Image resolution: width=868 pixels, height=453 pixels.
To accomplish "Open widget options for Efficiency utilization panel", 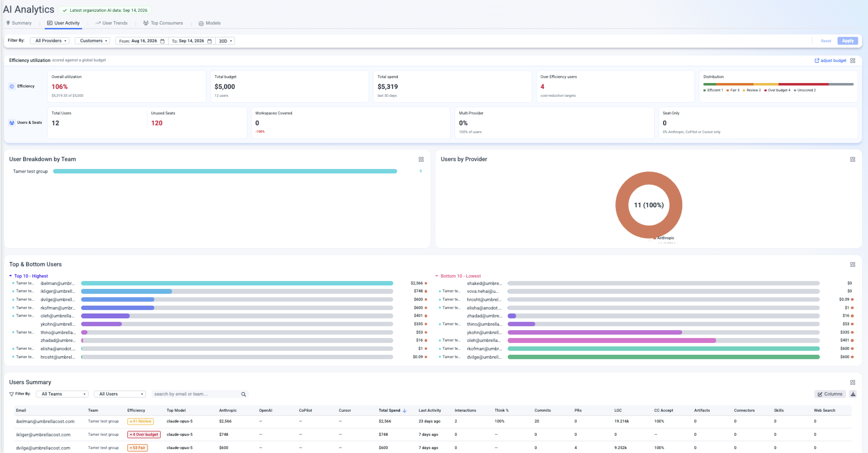I will point(853,61).
